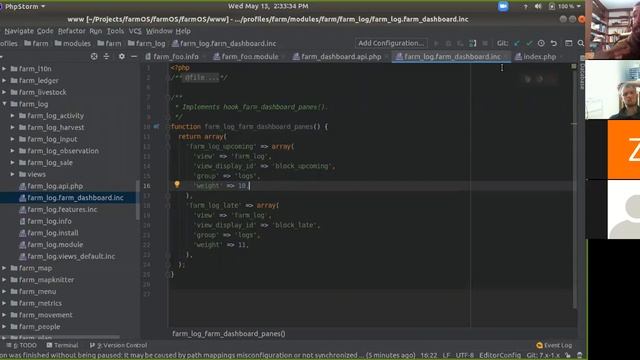Open the Code menu
The width and height of the screenshot is (640, 360).
coord(45,31)
